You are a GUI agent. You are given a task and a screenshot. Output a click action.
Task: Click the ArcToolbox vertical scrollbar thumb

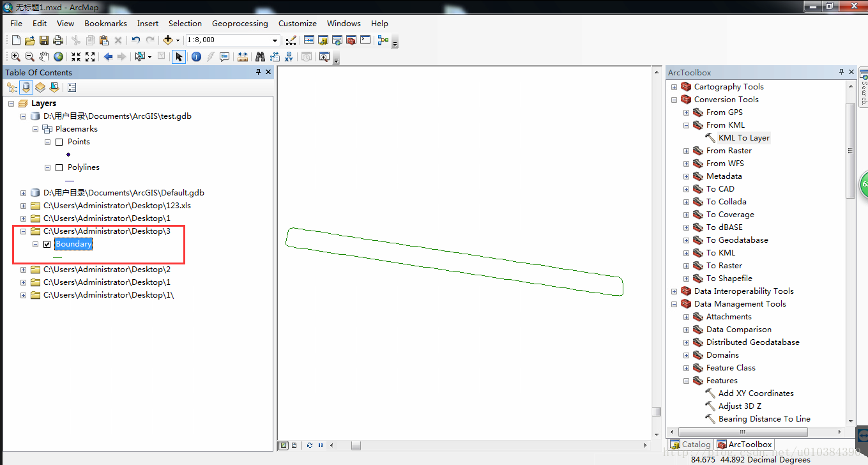click(850, 150)
